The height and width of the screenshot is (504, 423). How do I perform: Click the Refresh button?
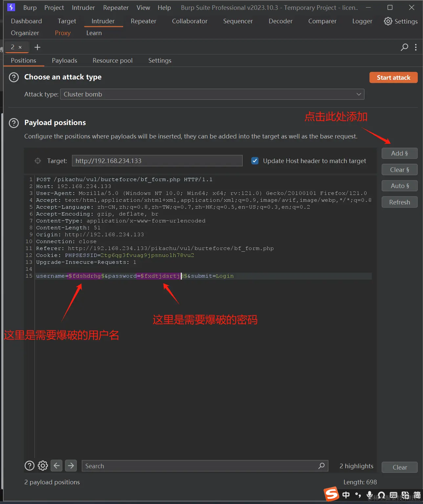tap(399, 202)
